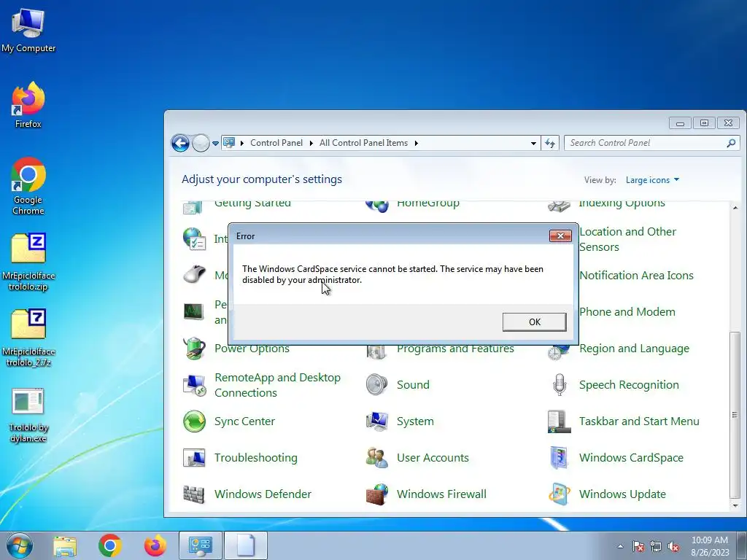The height and width of the screenshot is (560, 747).
Task: Launch Chrome from the taskbar
Action: [x=110, y=545]
